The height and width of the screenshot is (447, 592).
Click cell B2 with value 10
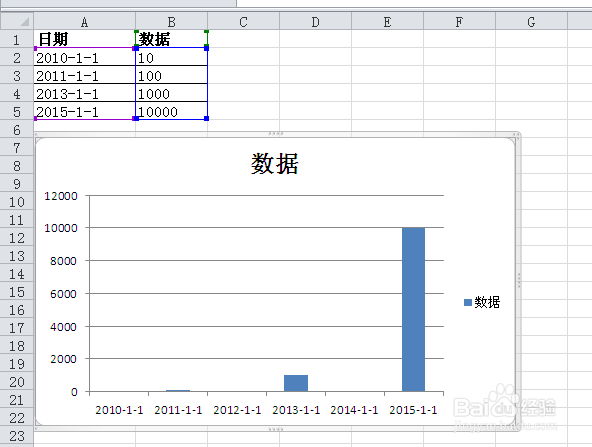[x=171, y=57]
